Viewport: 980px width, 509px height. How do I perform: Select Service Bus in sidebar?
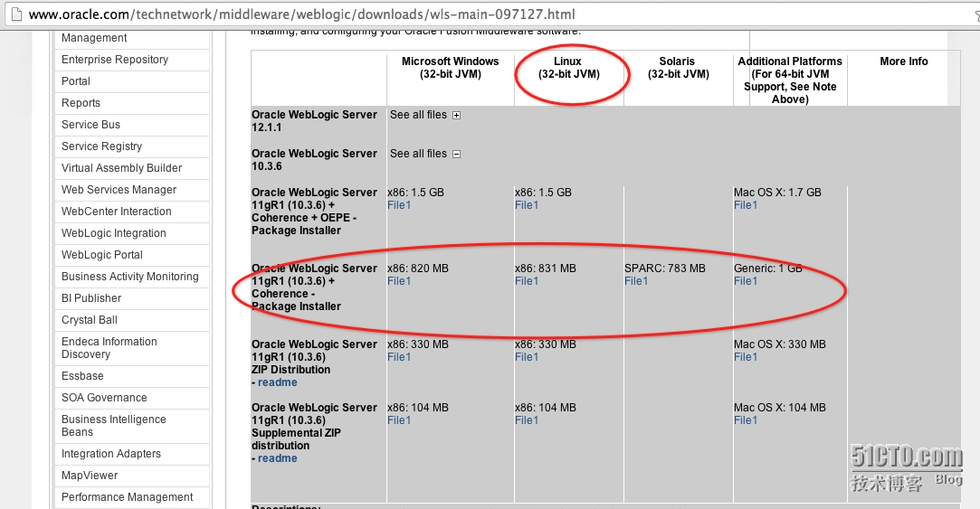pyautogui.click(x=90, y=124)
